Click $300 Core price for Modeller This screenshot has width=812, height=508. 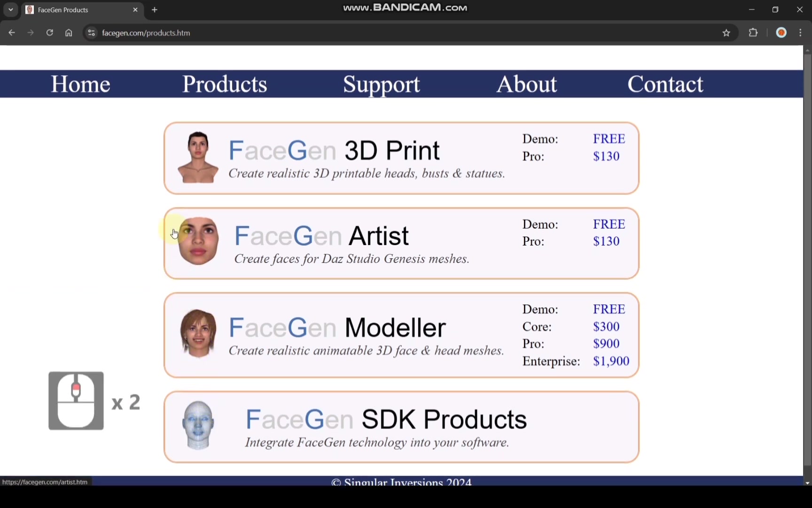coord(606,326)
